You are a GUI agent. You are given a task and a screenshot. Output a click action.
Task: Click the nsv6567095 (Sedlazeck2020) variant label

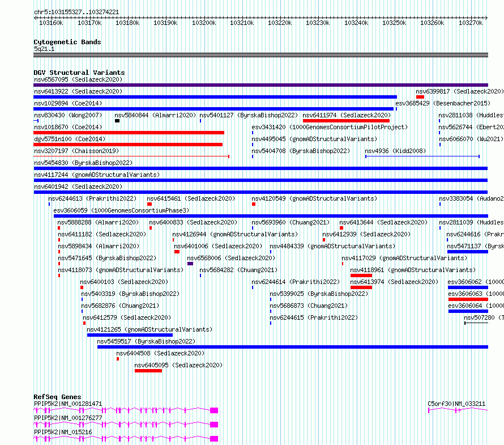[78, 79]
